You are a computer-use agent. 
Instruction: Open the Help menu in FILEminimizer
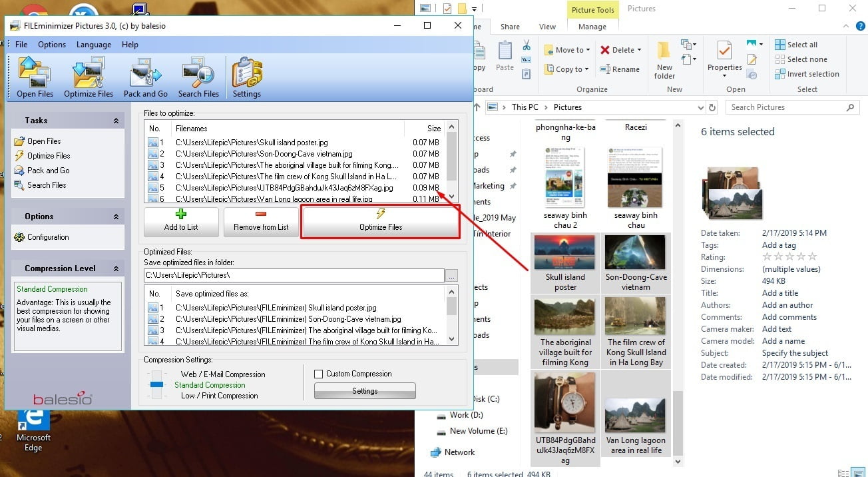(x=130, y=45)
